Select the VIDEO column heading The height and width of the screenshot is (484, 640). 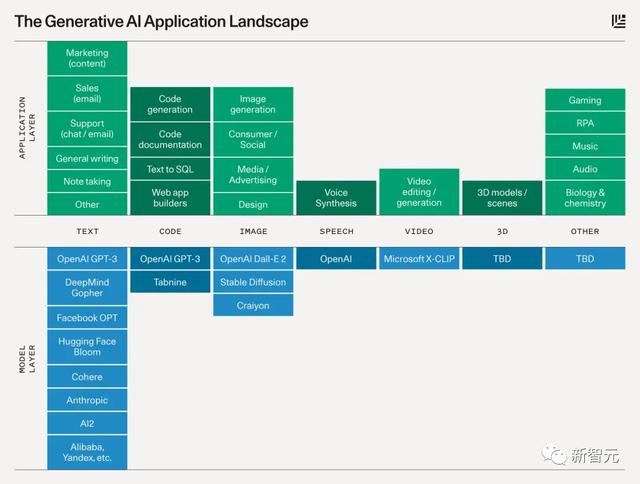(419, 231)
